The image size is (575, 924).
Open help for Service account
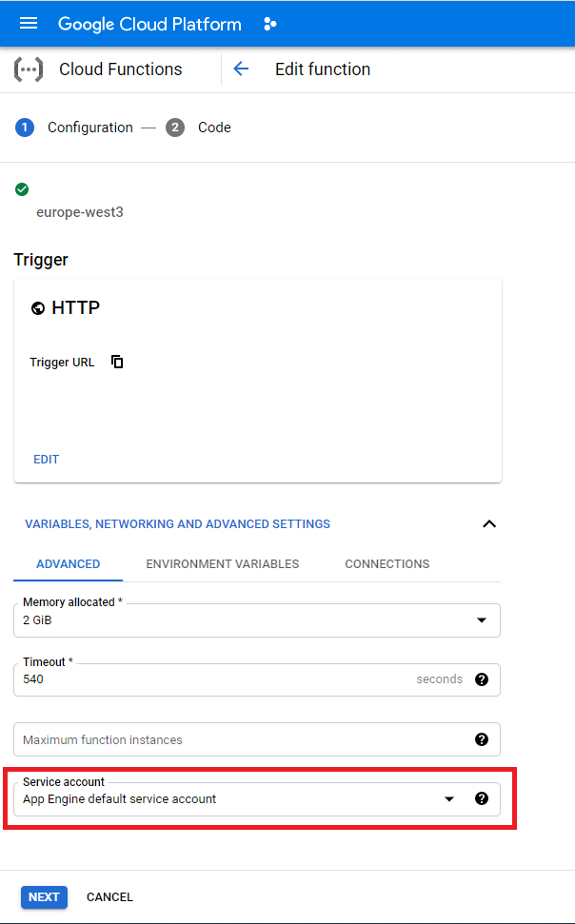[482, 799]
